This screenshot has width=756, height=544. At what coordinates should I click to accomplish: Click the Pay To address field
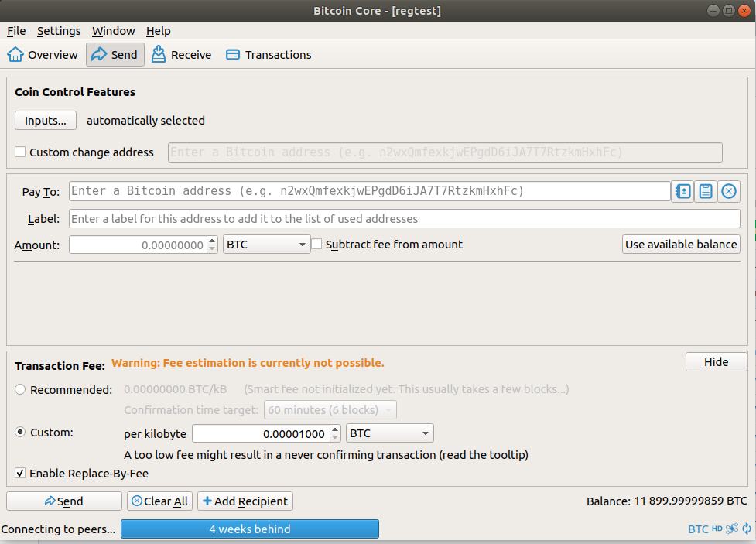tap(369, 191)
